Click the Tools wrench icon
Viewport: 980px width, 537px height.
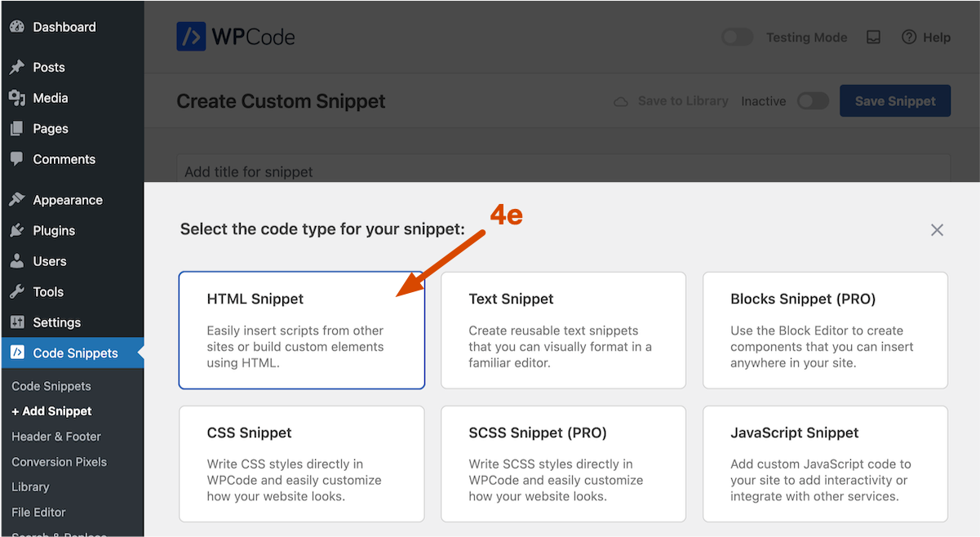[17, 291]
